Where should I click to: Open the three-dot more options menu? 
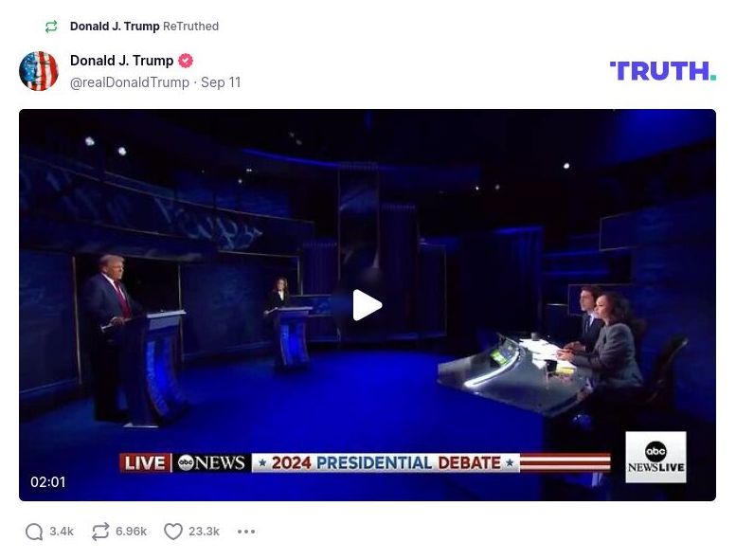(246, 532)
